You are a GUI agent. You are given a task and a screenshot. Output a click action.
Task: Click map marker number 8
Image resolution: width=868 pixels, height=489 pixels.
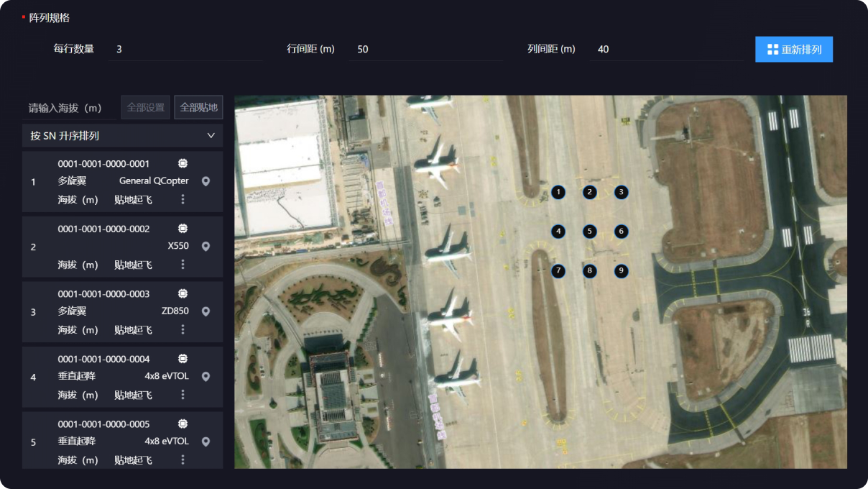[x=590, y=271]
